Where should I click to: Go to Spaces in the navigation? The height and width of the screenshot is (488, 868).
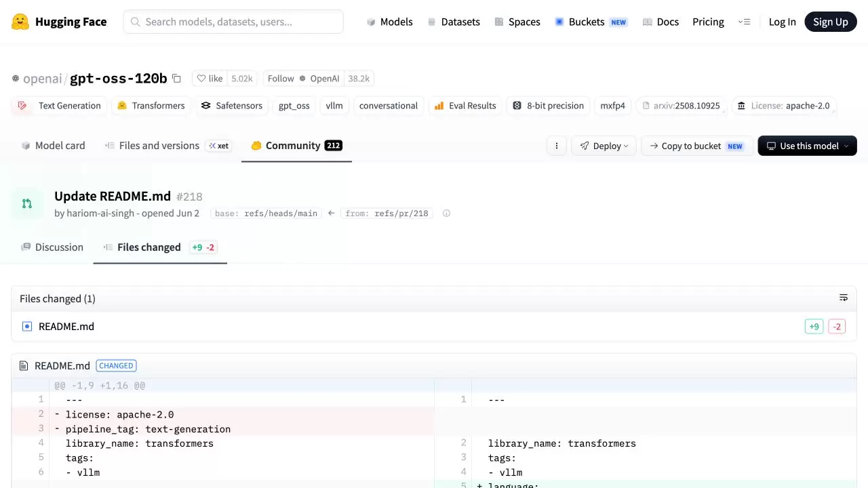[517, 22]
